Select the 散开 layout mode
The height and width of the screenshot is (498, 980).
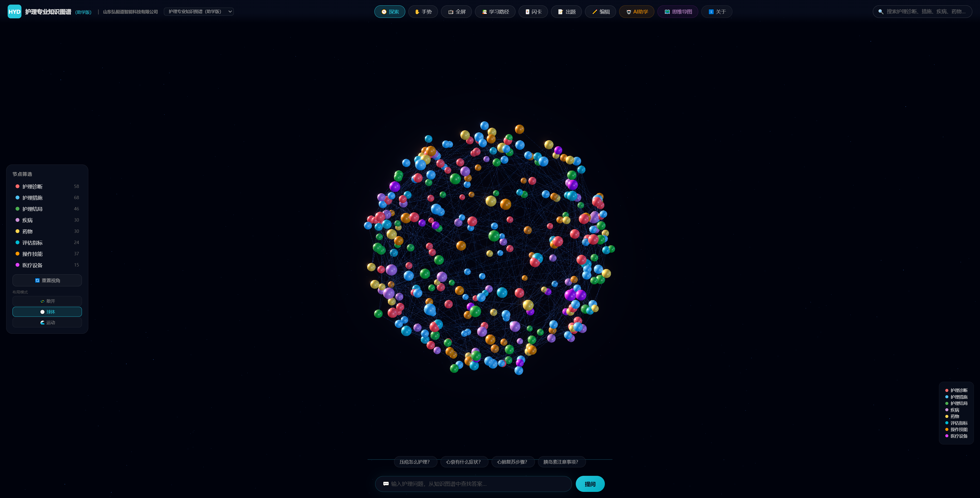(47, 301)
